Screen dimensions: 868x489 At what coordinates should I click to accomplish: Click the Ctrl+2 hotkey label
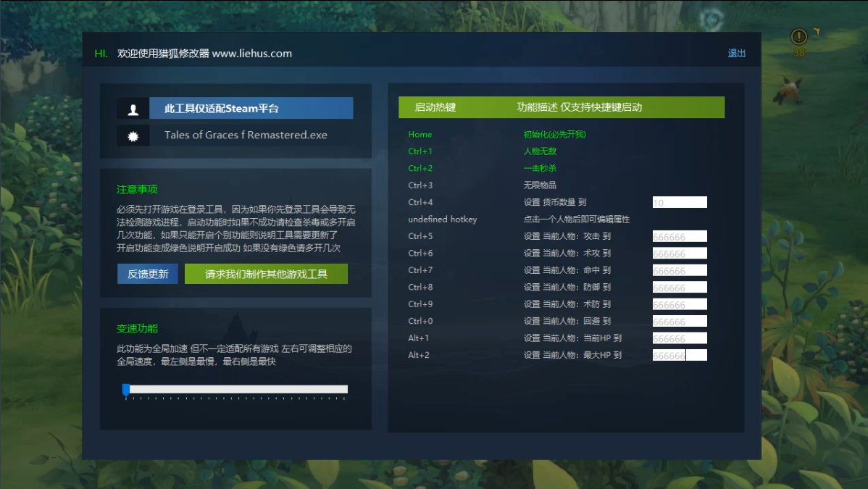420,168
